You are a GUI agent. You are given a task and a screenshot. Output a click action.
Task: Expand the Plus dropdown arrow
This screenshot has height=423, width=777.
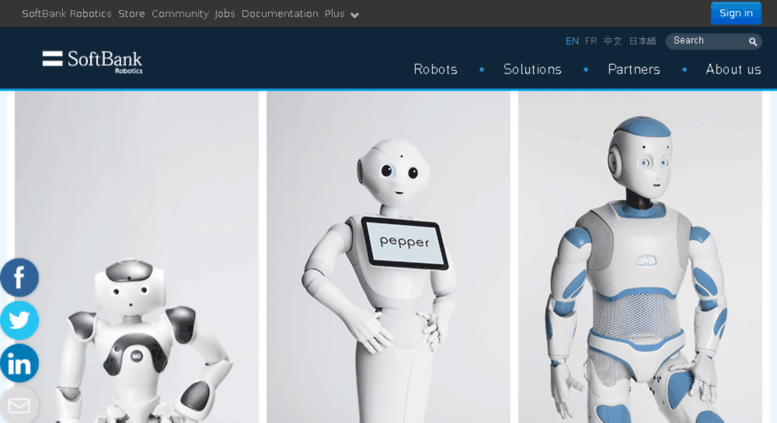tap(355, 15)
